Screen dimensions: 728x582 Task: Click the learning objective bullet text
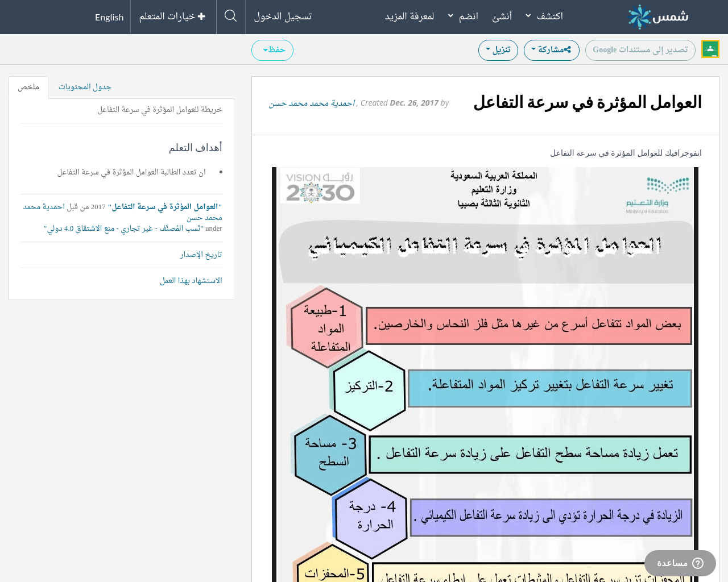point(131,172)
